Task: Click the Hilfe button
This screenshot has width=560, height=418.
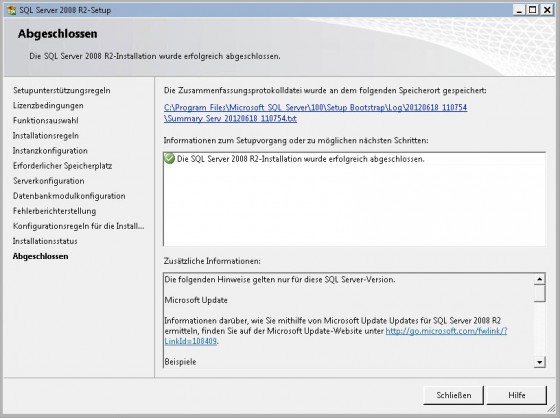Action: point(516,395)
